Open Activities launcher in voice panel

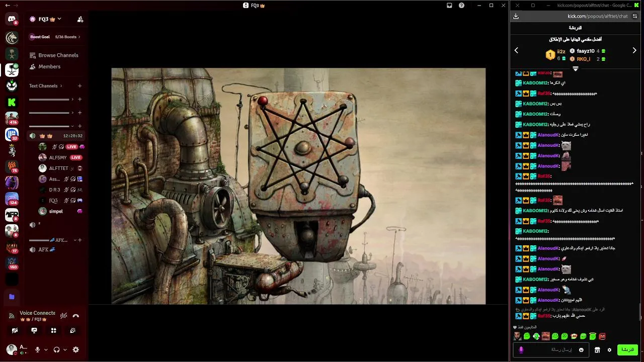pyautogui.click(x=53, y=330)
